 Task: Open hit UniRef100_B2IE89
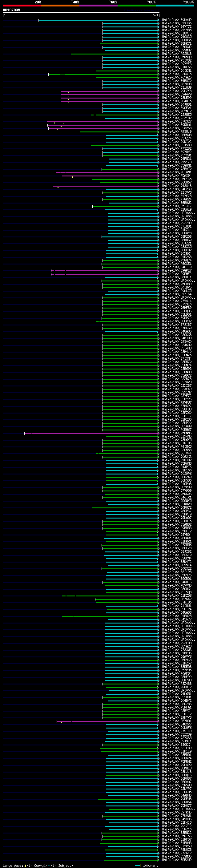177,749
